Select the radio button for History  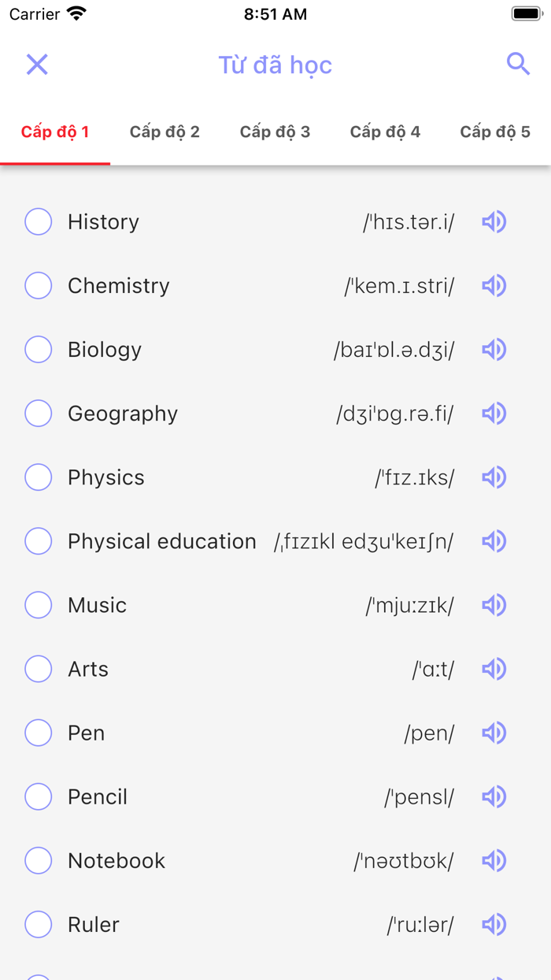coord(39,222)
